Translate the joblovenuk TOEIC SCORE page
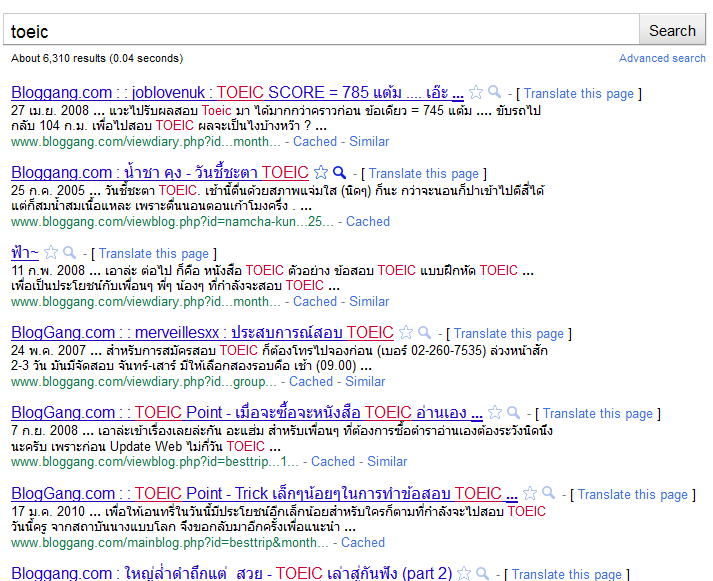The image size is (713, 581). (x=578, y=94)
